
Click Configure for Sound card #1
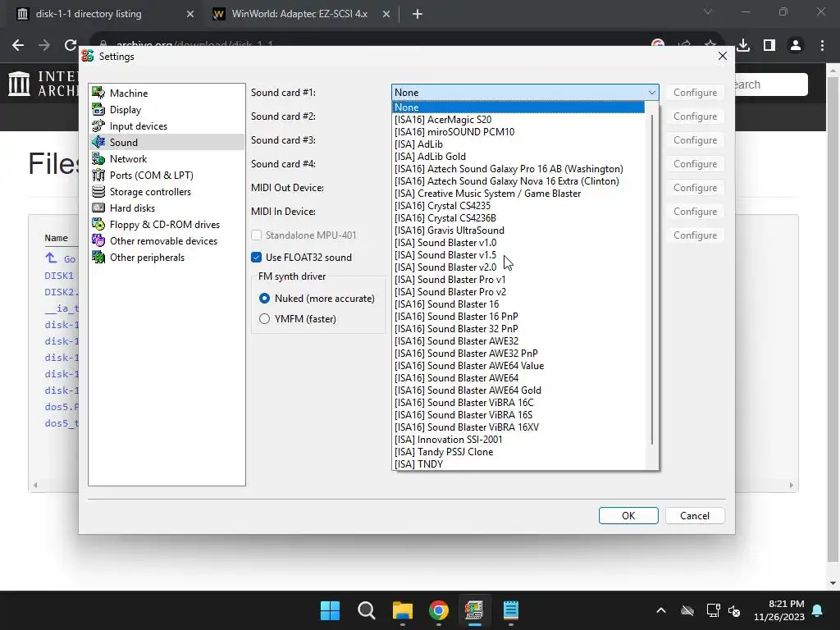695,93
